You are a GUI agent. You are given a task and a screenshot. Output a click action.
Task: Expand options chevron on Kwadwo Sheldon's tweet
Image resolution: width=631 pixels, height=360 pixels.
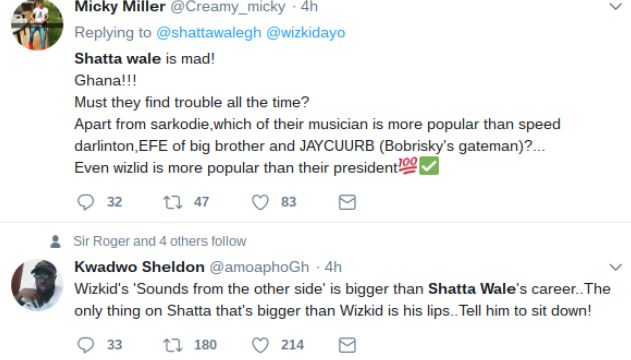tap(616, 267)
